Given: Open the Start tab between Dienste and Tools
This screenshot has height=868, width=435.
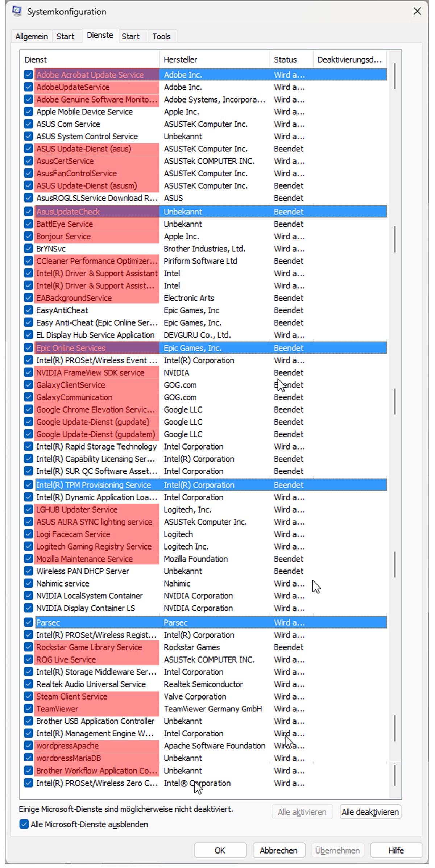Looking at the screenshot, I should pos(130,37).
